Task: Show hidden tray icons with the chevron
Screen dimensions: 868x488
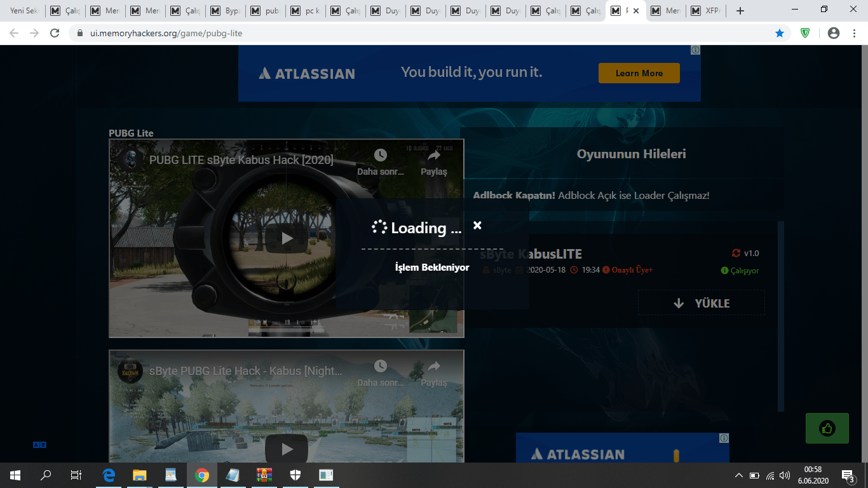Action: (x=738, y=475)
